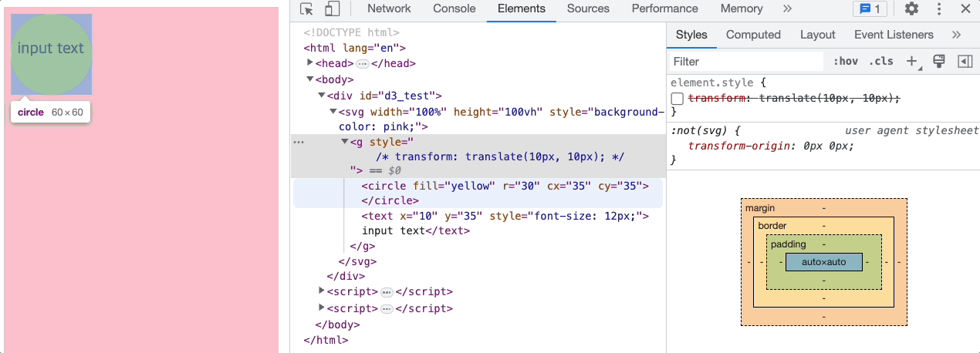
Task: Expand the second script element
Action: (x=322, y=308)
